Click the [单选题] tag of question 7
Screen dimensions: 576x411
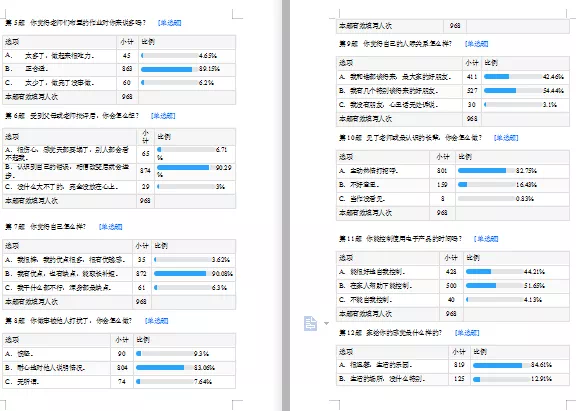[111, 227]
